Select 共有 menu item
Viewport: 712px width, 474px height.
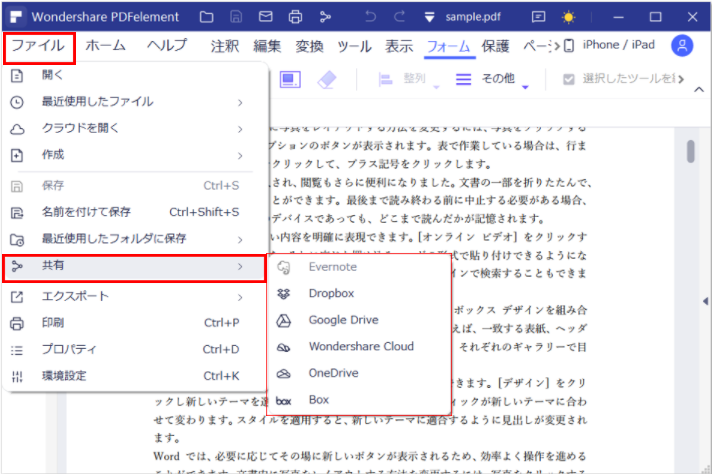(x=134, y=267)
